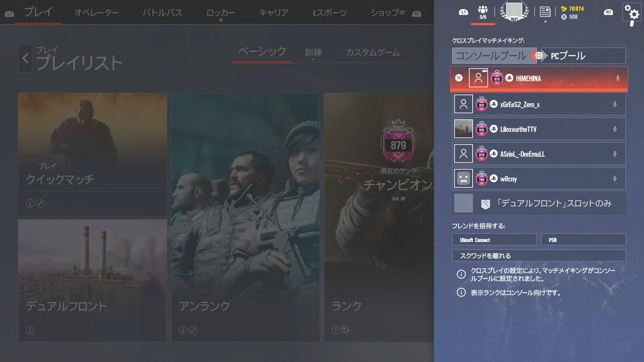Screen dimensions: 644x362
Task: Select the 「デュアルフロント」スロットのみ empty slot
Action: [x=539, y=203]
